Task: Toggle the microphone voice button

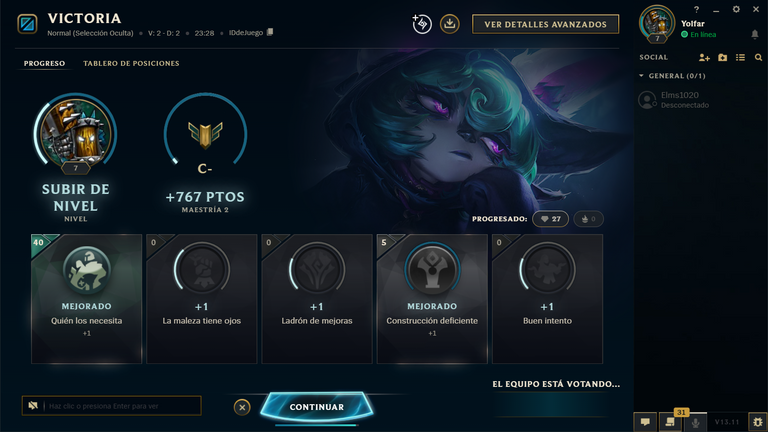Action: pos(695,422)
